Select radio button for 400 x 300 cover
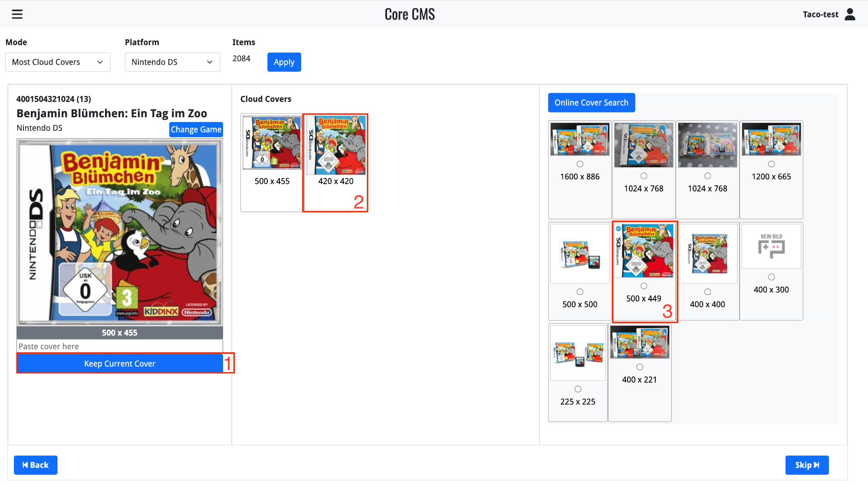868x486 pixels. [771, 277]
